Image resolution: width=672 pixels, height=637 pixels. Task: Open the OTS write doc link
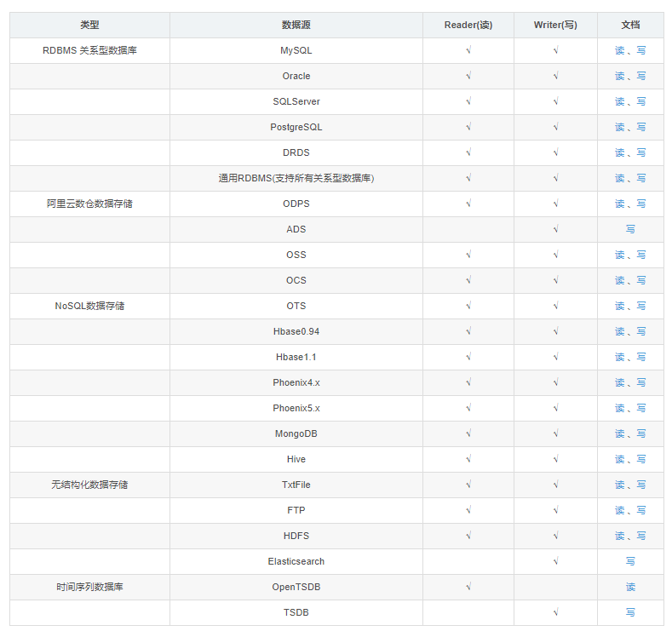641,306
